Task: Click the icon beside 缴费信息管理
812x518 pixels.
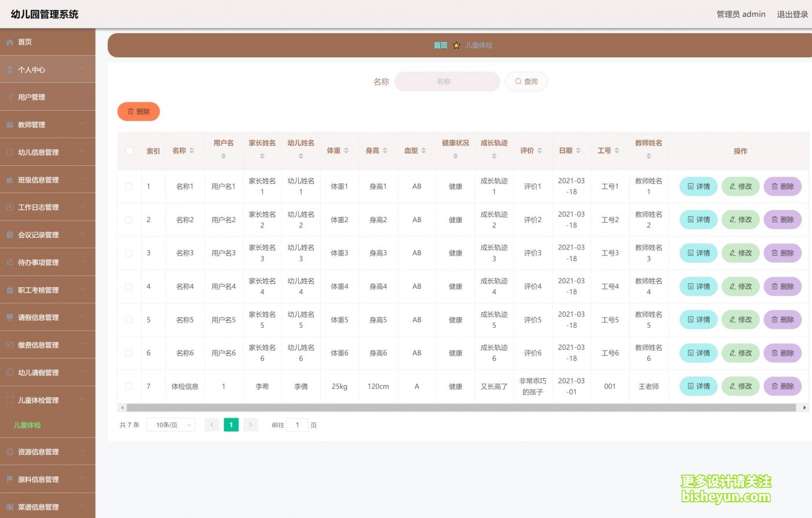Action: [10, 345]
